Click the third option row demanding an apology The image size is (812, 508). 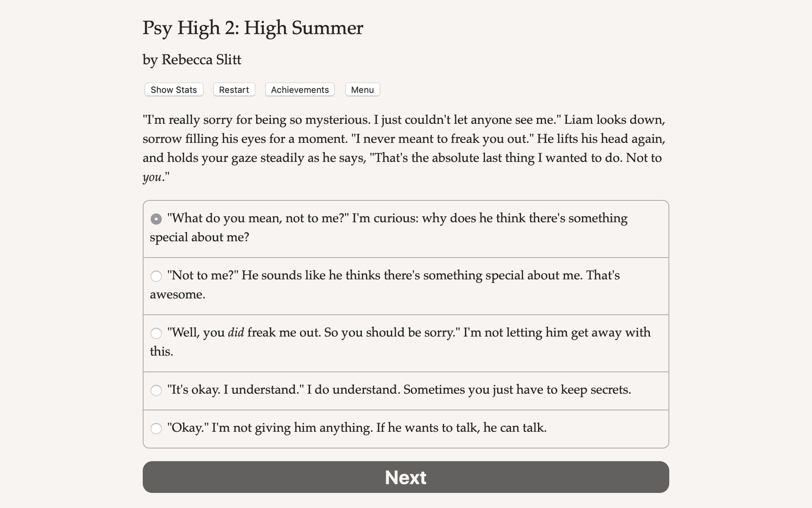tap(406, 342)
